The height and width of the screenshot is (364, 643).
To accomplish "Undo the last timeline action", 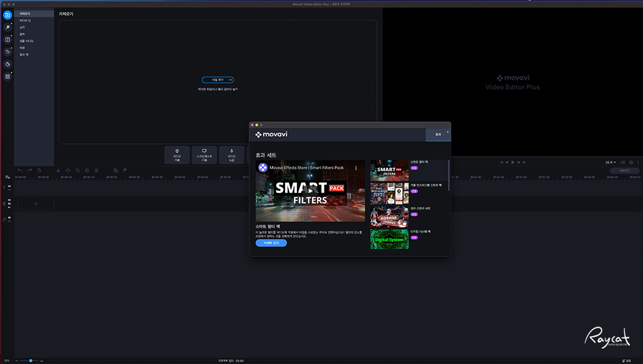I will click(x=20, y=170).
